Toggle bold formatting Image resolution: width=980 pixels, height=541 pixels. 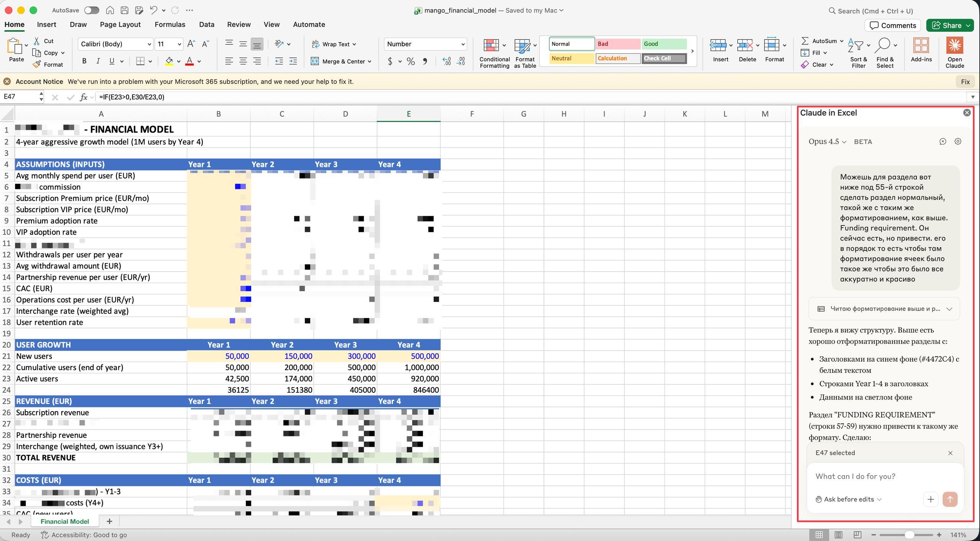[84, 61]
